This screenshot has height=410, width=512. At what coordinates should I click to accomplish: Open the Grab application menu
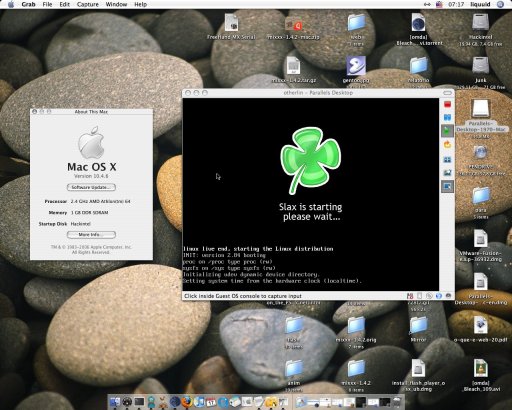(x=28, y=4)
